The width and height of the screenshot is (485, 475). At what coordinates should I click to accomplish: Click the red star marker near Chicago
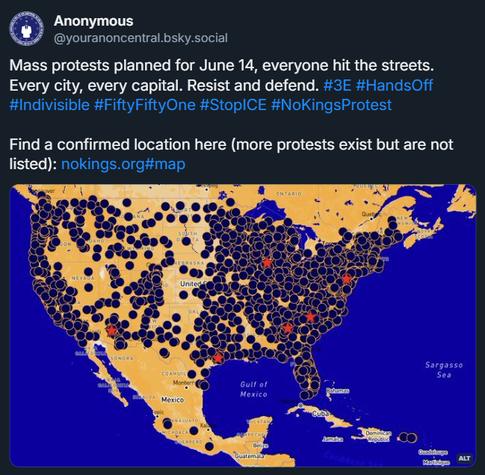point(267,263)
